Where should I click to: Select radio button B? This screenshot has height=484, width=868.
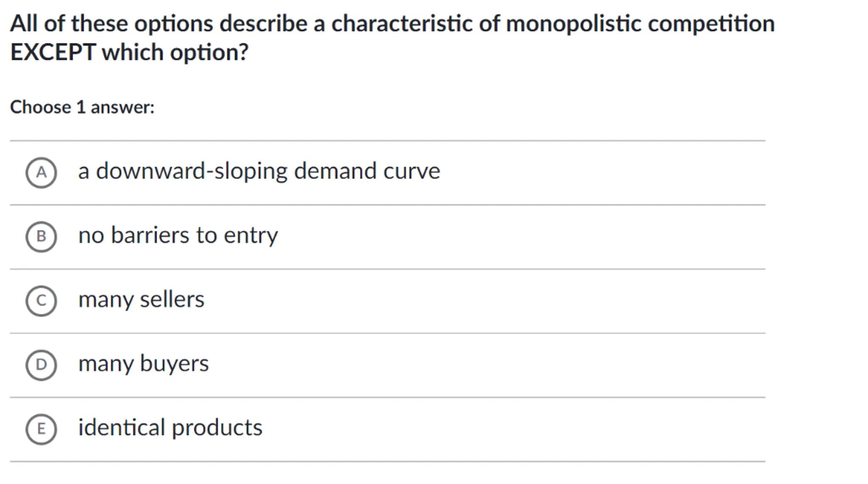click(41, 236)
